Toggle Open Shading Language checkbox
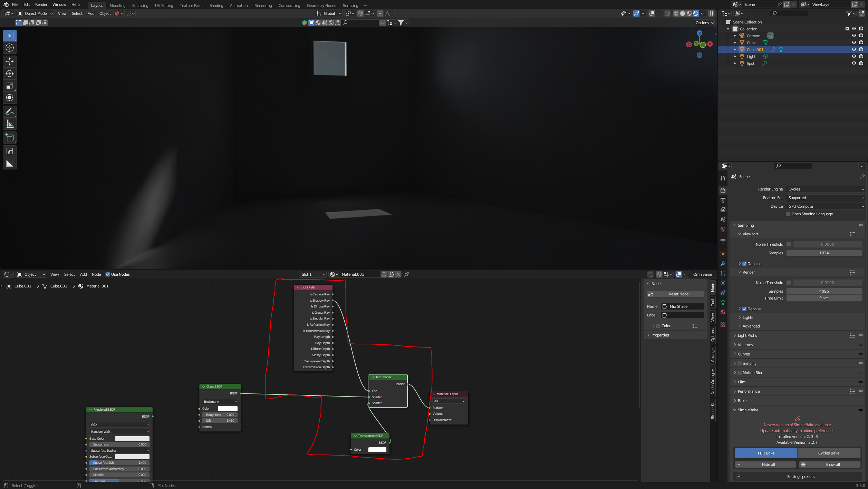 pyautogui.click(x=788, y=214)
